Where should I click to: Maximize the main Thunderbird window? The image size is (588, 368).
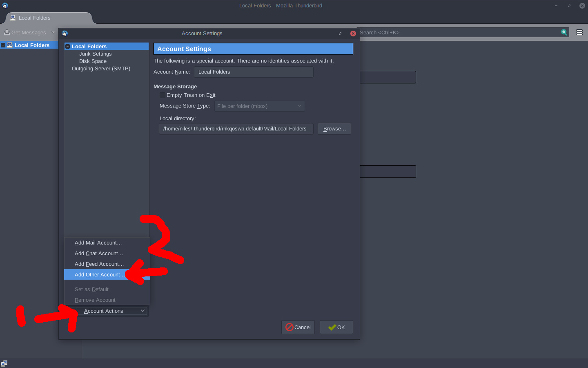tap(569, 6)
